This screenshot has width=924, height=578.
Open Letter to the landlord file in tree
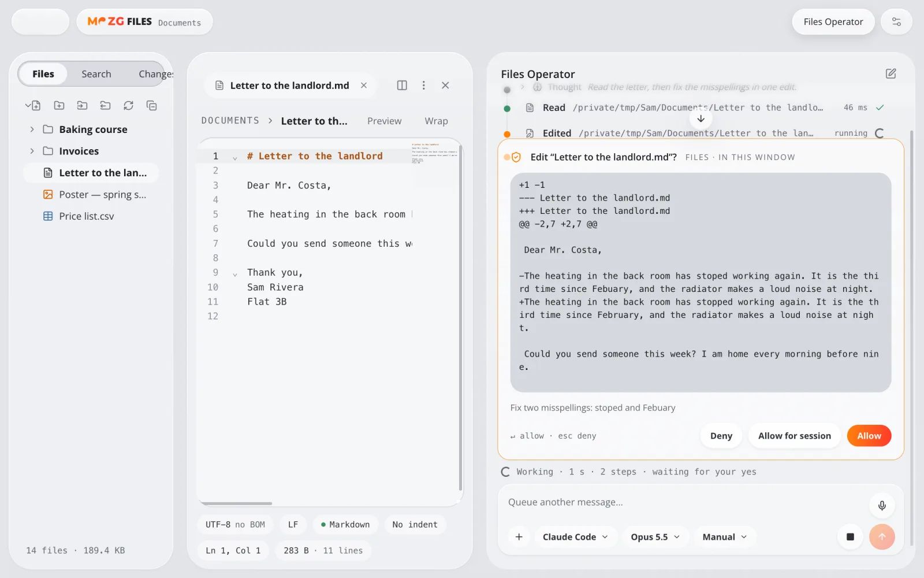[x=91, y=173]
